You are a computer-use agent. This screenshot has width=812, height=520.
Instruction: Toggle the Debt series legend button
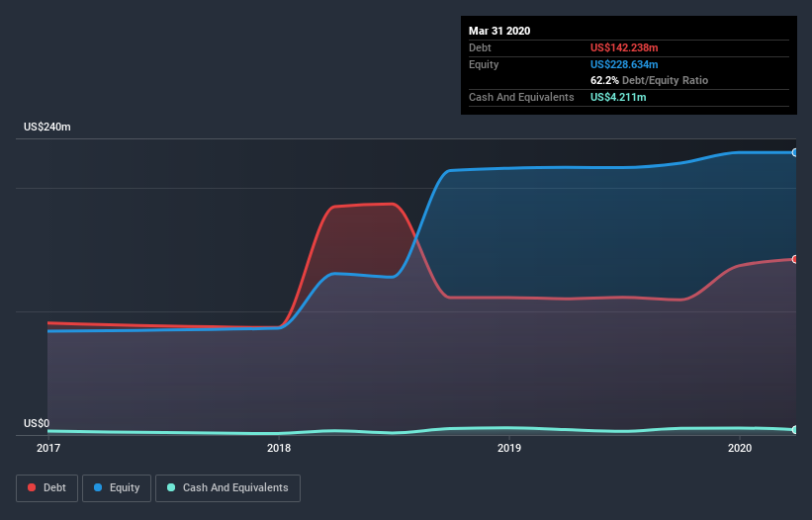click(46, 488)
